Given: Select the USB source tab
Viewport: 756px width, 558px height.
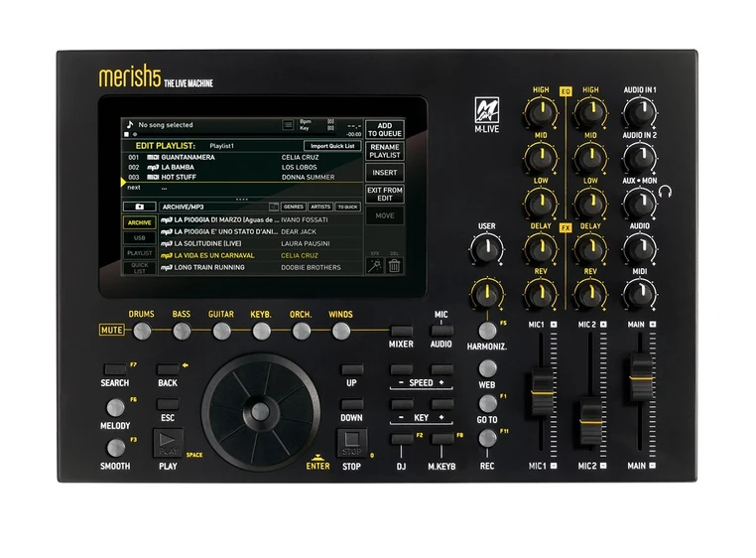Looking at the screenshot, I should pos(139,237).
